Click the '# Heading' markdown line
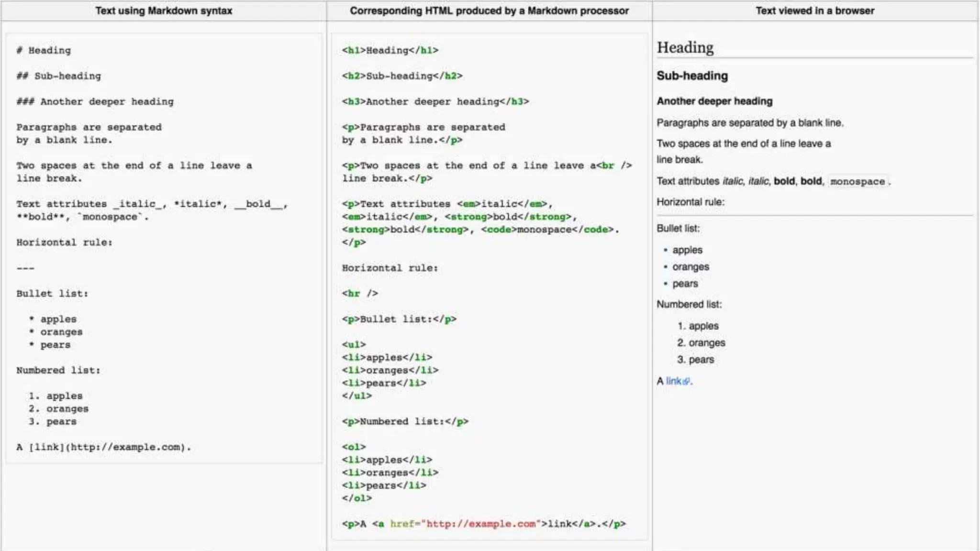 pyautogui.click(x=44, y=50)
